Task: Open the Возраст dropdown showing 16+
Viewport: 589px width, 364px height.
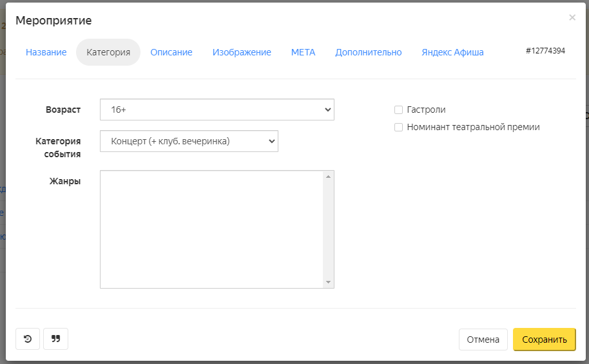Action: [x=217, y=110]
